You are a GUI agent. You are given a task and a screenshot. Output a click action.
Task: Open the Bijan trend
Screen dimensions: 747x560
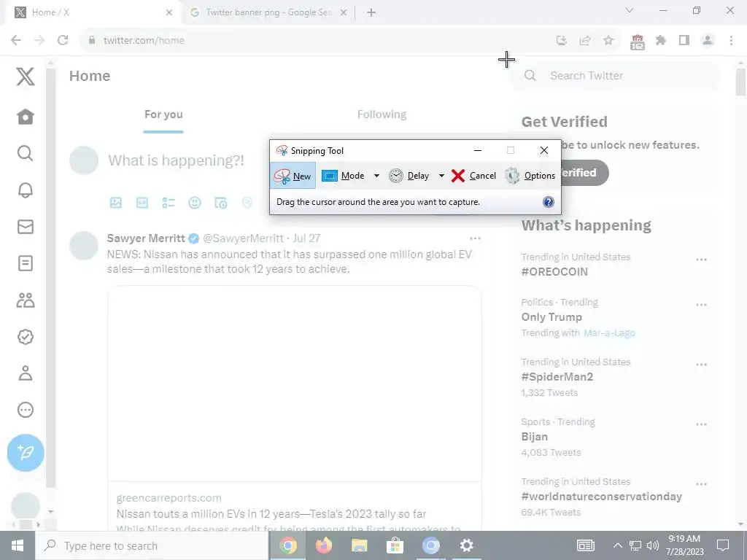coord(535,437)
